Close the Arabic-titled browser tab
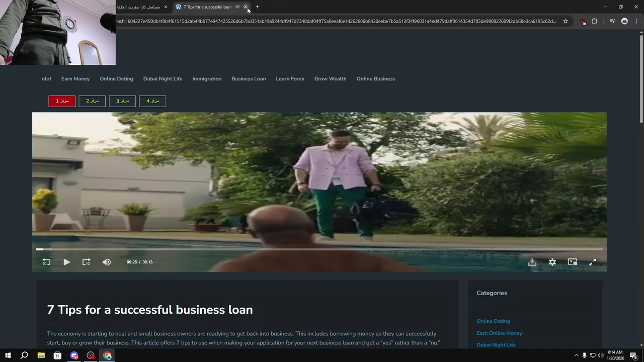644x362 pixels. [x=166, y=7]
